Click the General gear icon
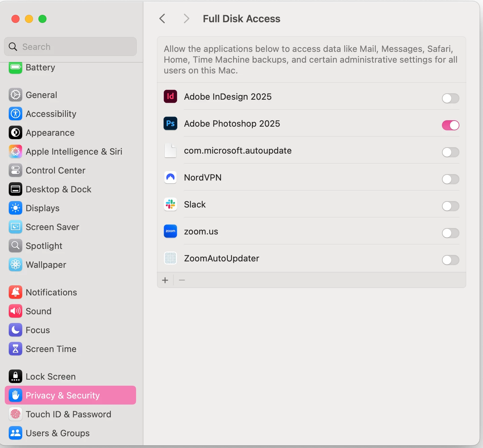This screenshot has height=448, width=483. pyautogui.click(x=15, y=95)
